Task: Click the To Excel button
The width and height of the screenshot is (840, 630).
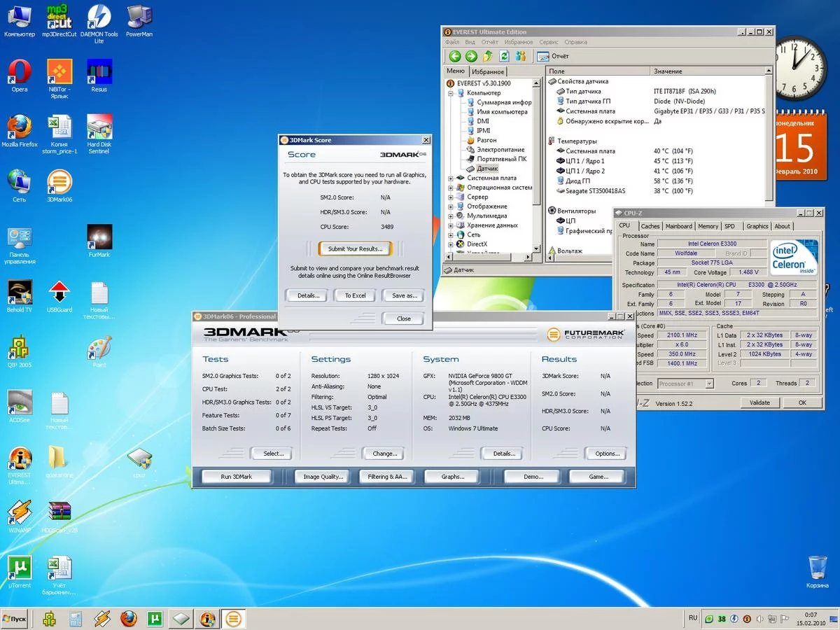Action: [x=355, y=295]
